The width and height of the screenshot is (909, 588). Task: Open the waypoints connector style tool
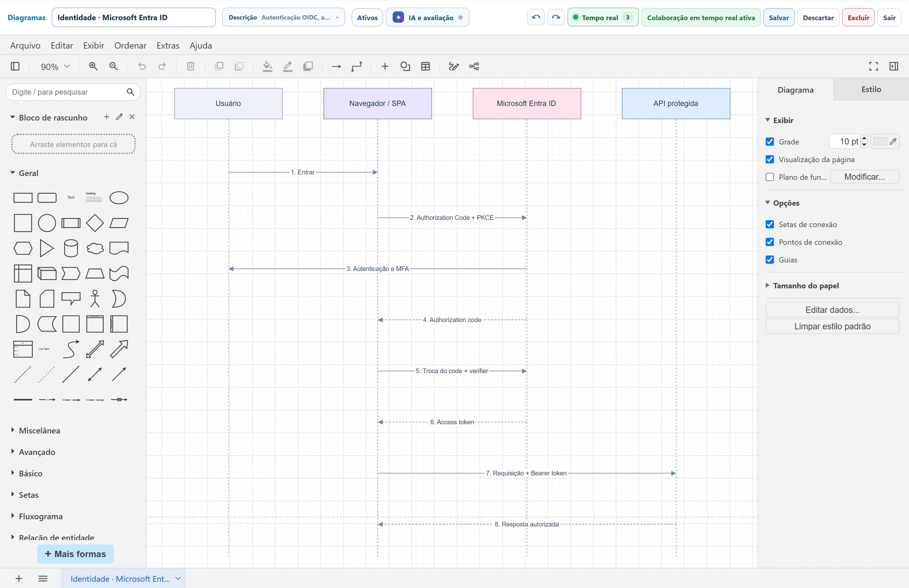[x=357, y=67]
